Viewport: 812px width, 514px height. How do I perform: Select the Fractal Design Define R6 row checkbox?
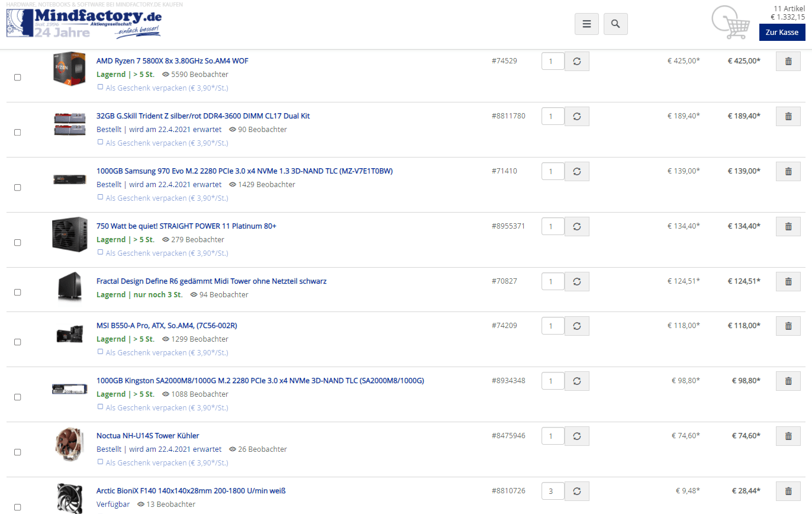(17, 293)
